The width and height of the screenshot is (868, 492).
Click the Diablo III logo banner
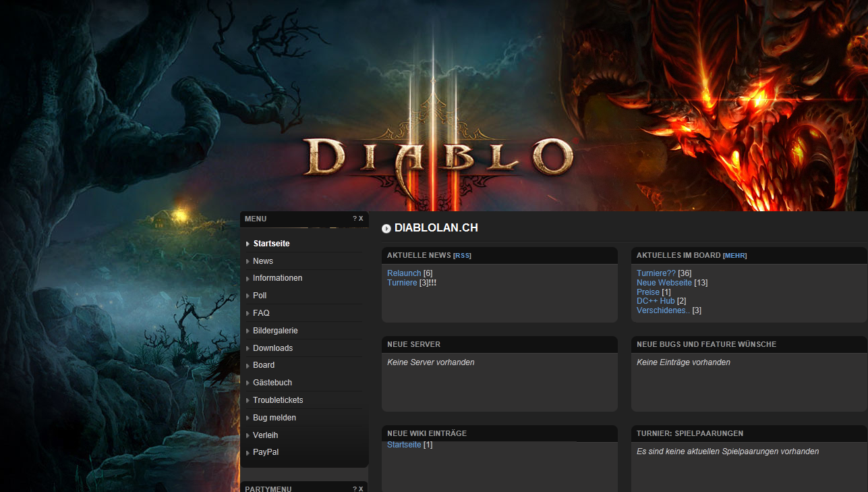(x=438, y=155)
